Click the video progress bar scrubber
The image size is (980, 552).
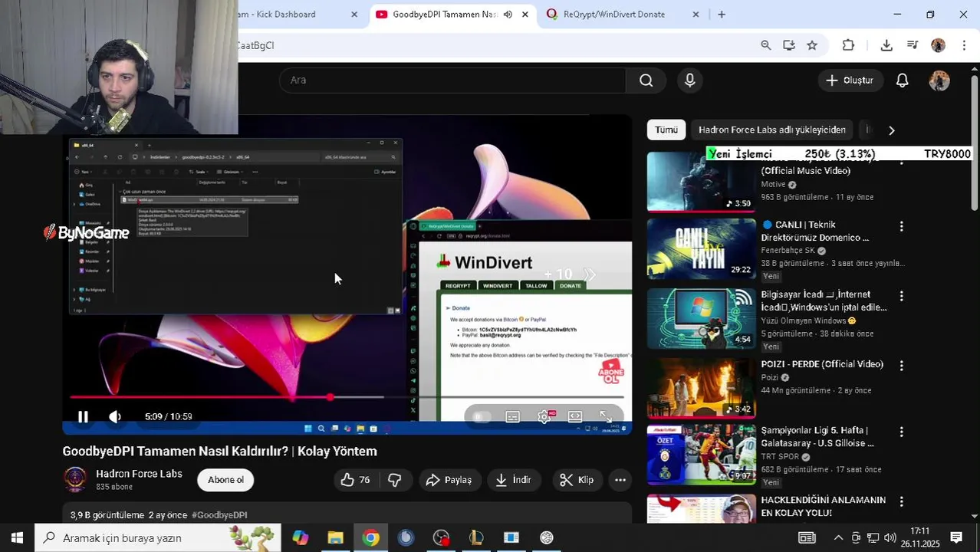tap(330, 397)
